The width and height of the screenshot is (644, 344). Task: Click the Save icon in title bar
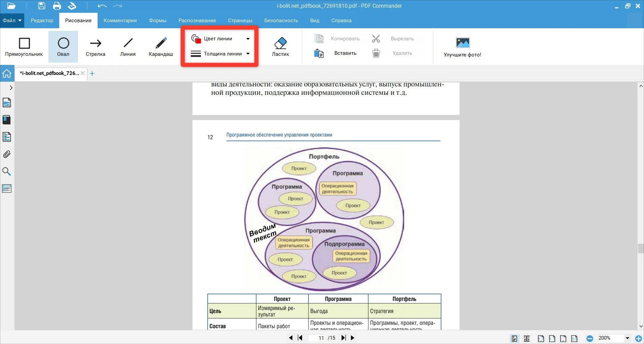(x=41, y=6)
